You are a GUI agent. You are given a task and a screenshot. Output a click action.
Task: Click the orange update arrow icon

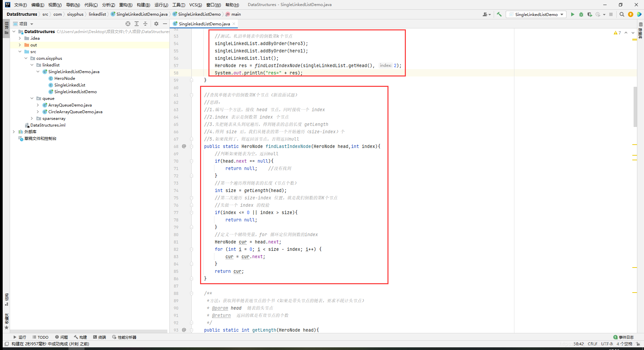[x=631, y=14]
